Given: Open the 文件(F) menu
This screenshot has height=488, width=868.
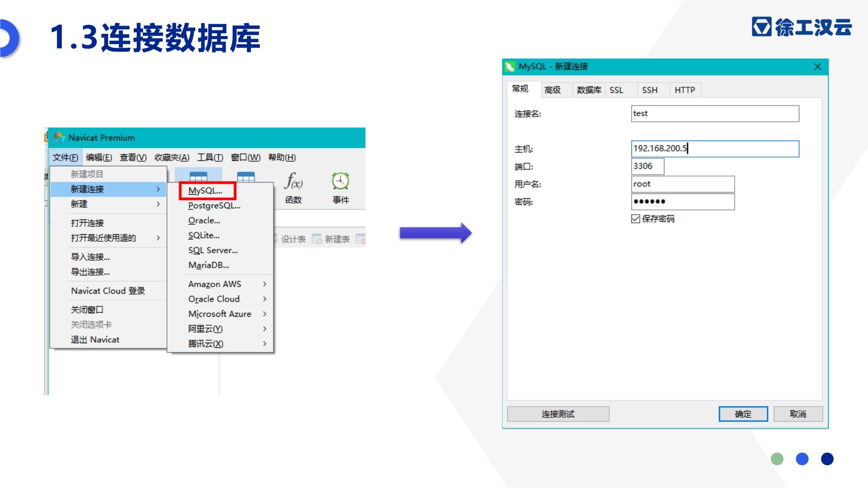Looking at the screenshot, I should point(65,157).
